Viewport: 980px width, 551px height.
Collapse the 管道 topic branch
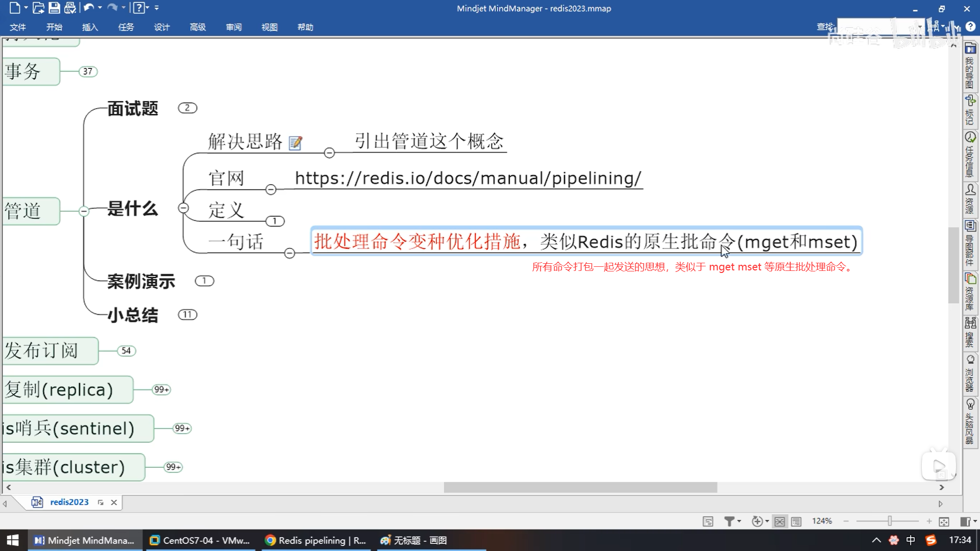pyautogui.click(x=84, y=211)
